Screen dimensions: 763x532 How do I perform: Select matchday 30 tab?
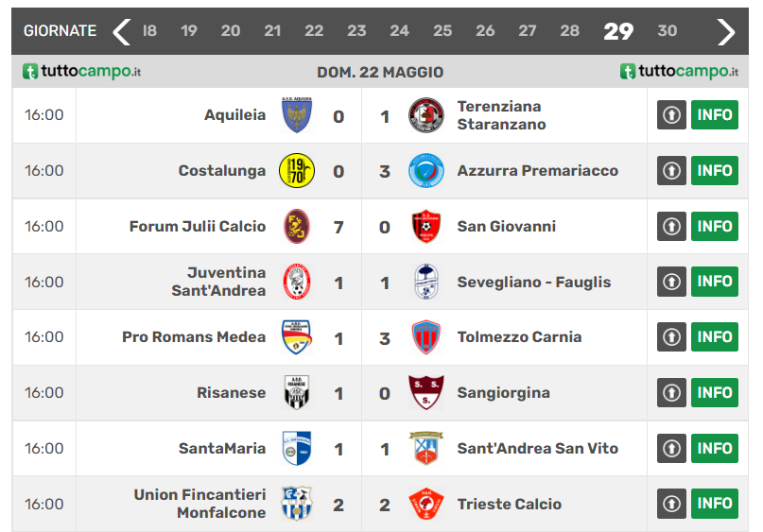point(668,31)
